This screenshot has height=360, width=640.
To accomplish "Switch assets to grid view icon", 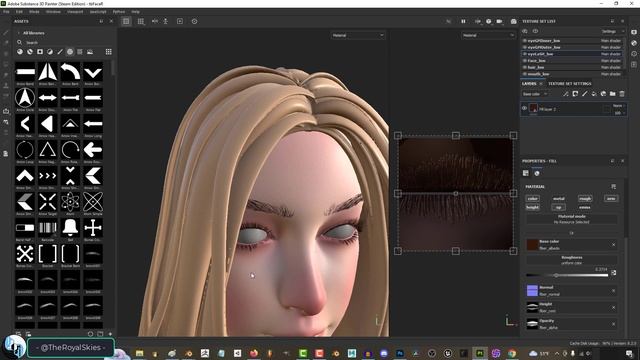I will click(x=109, y=52).
